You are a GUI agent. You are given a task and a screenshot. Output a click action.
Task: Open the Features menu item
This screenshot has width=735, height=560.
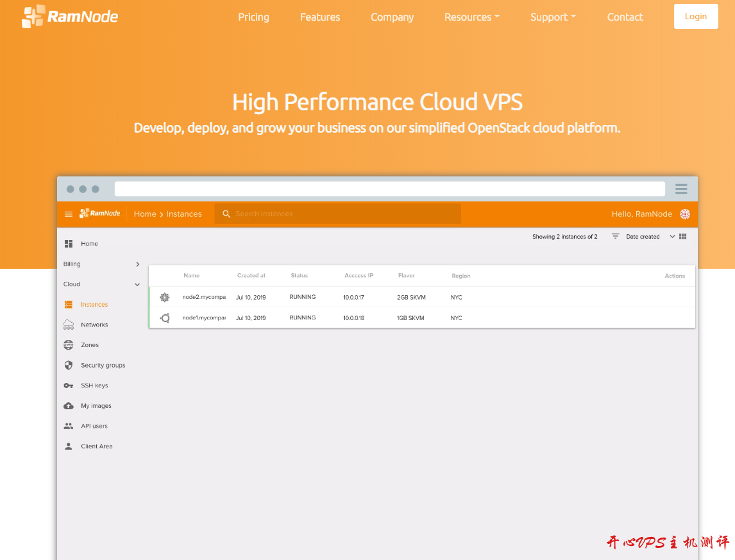(320, 17)
